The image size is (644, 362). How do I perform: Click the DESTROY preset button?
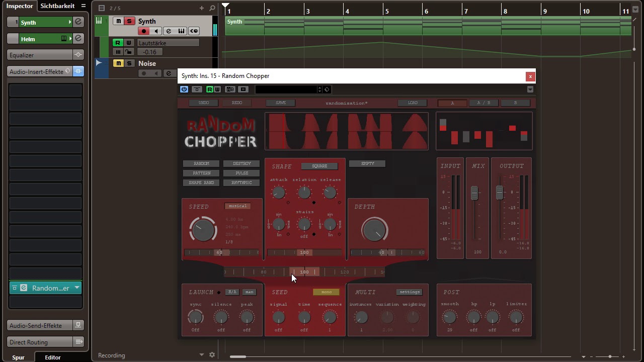242,163
